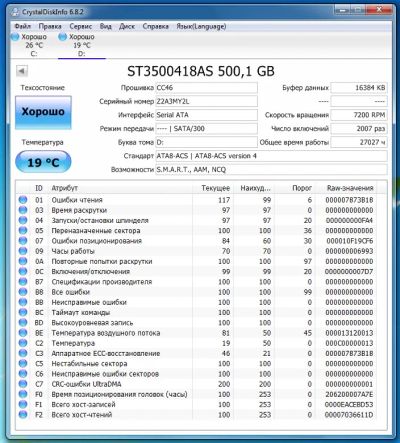Click the Хорошо health status button

coord(43,112)
